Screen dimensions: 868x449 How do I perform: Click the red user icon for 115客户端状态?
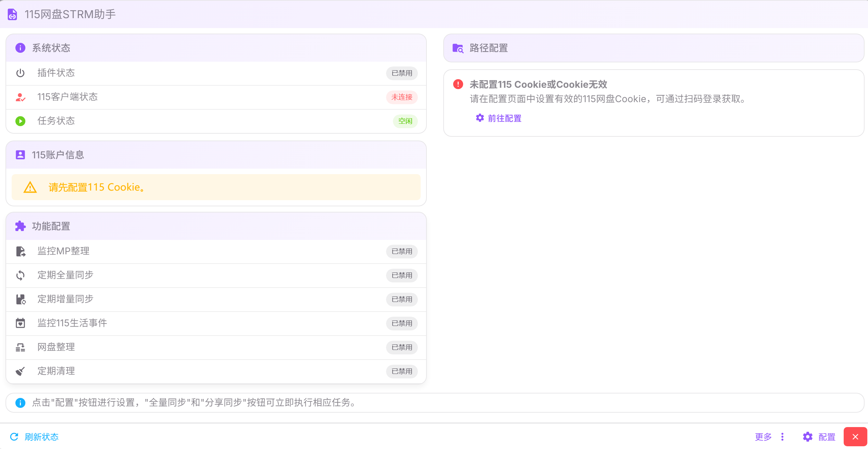20,97
